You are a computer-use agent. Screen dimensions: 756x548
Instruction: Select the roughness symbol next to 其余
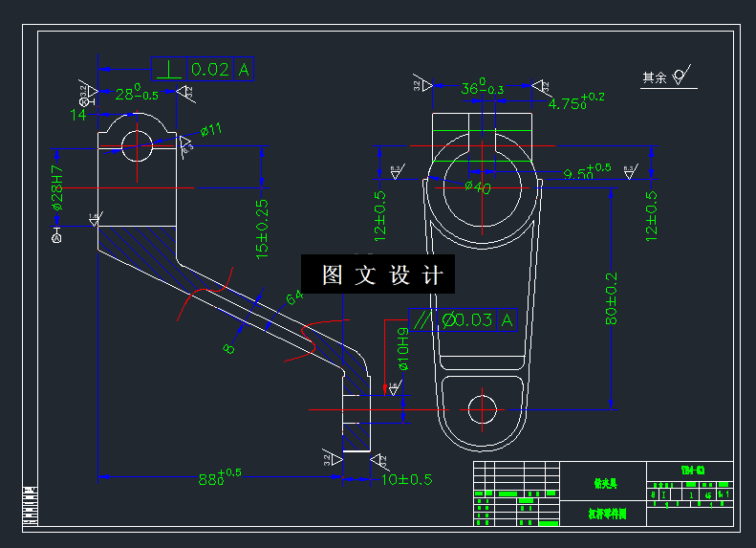pos(681,75)
